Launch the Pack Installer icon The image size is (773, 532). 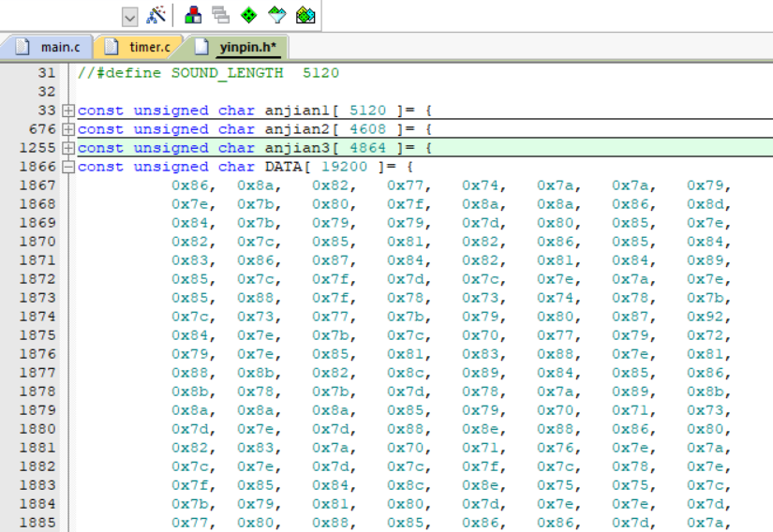(x=305, y=15)
